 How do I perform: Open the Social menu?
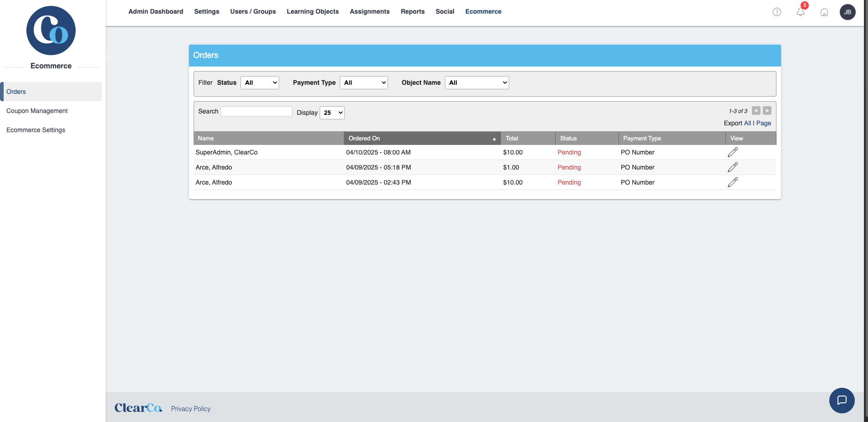tap(445, 11)
